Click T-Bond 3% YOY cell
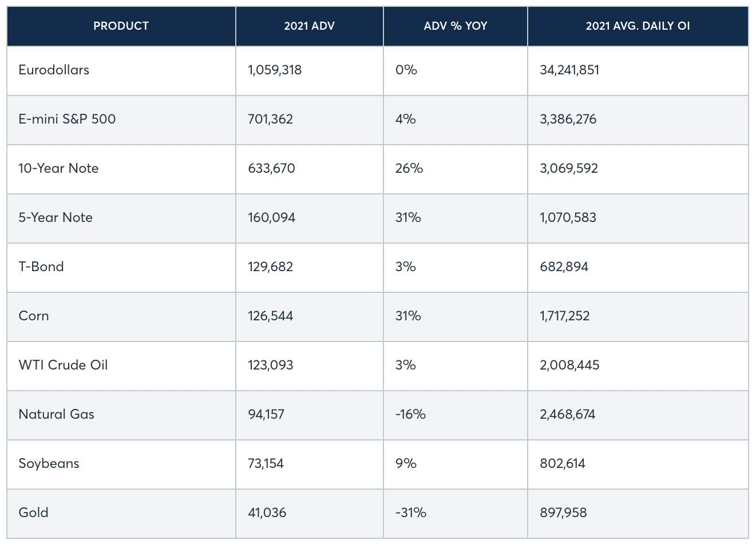 (456, 268)
